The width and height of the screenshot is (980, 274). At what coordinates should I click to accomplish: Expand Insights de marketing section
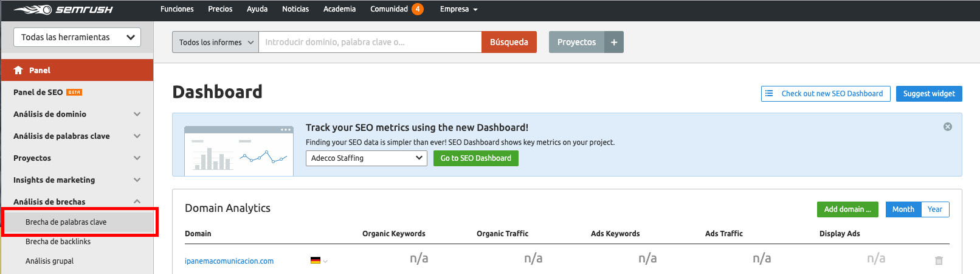coord(77,180)
